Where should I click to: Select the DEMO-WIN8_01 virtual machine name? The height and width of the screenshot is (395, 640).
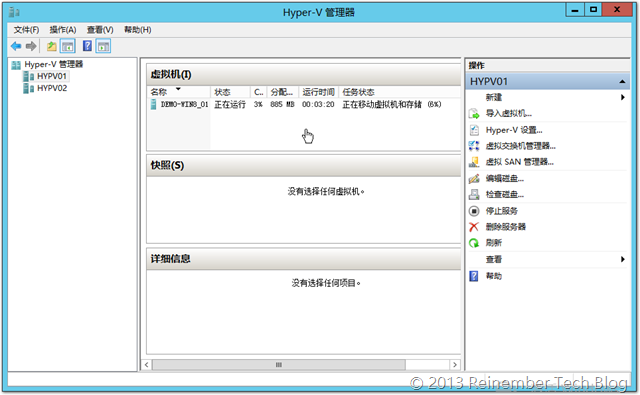click(184, 104)
